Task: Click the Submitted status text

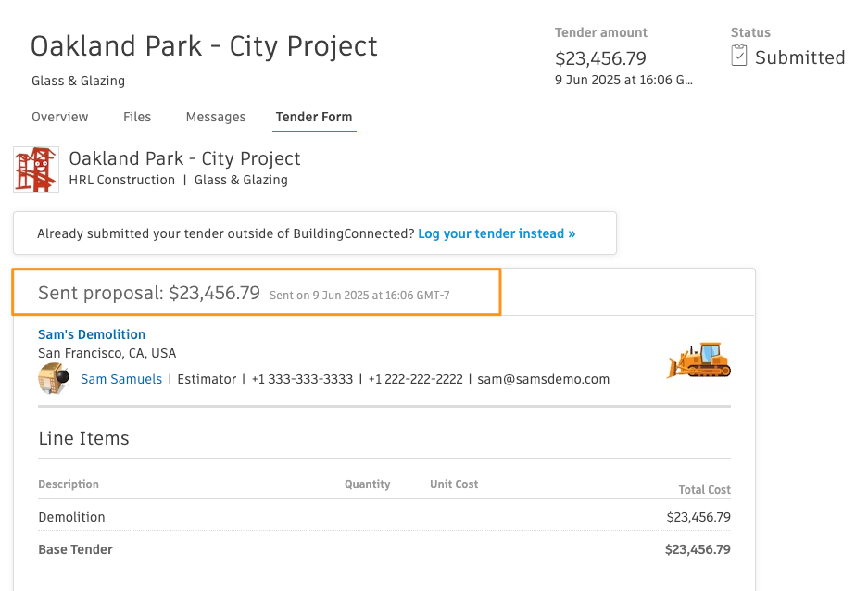Action: [799, 57]
